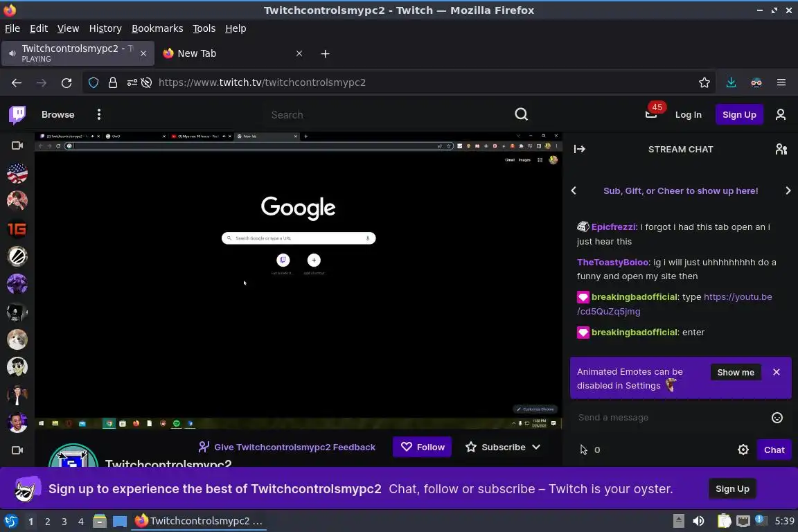Open the private browsing mask extension icon

[x=756, y=82]
